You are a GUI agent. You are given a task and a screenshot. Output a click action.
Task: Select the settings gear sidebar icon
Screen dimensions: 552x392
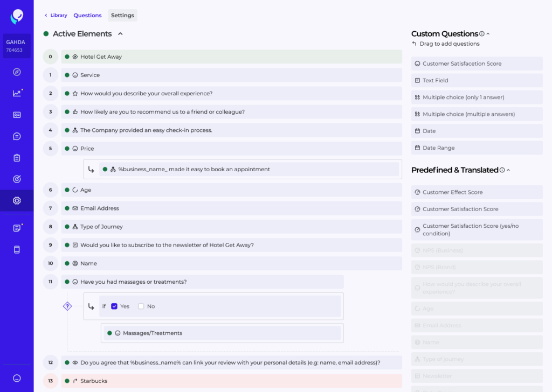coord(17,201)
